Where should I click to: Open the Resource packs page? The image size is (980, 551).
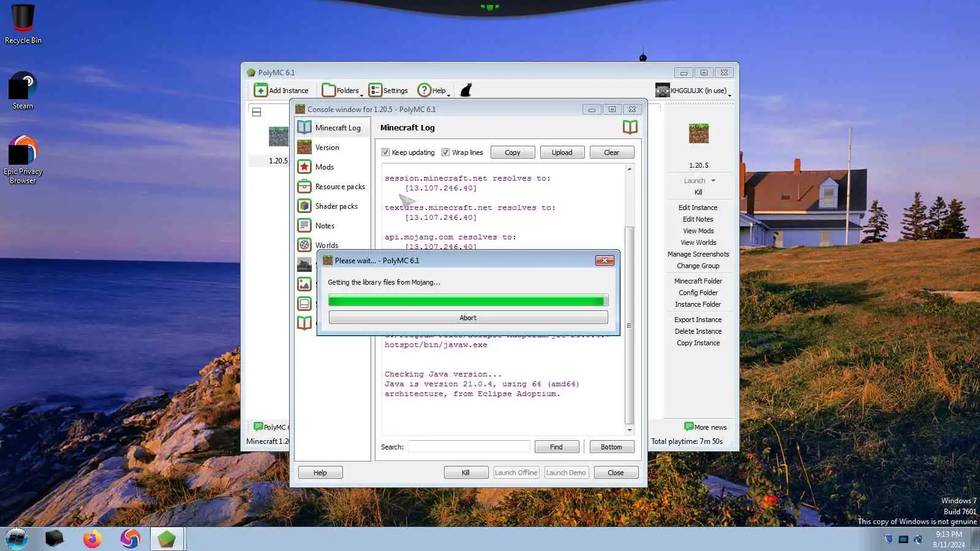[x=333, y=187]
